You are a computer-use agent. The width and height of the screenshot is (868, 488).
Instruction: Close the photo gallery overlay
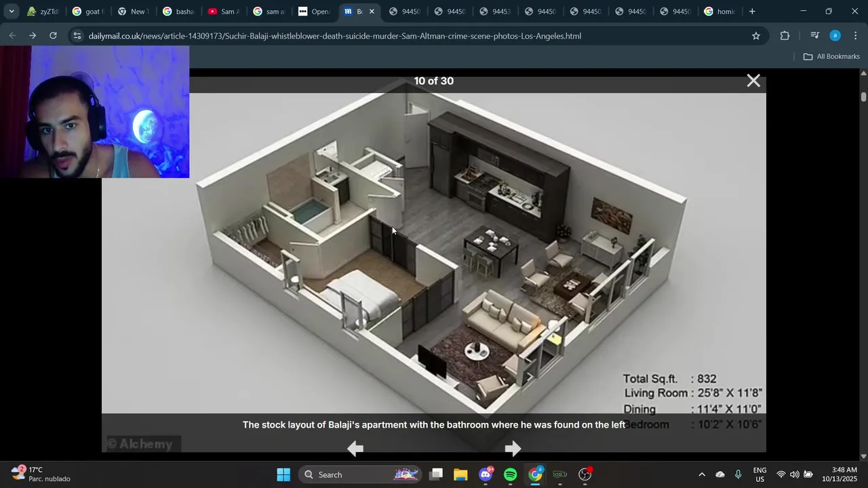point(753,81)
